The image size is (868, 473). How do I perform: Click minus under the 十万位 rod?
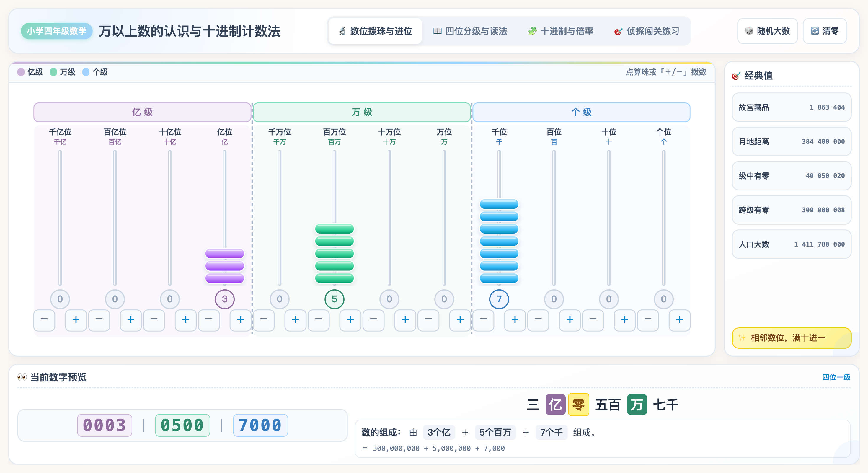click(374, 320)
